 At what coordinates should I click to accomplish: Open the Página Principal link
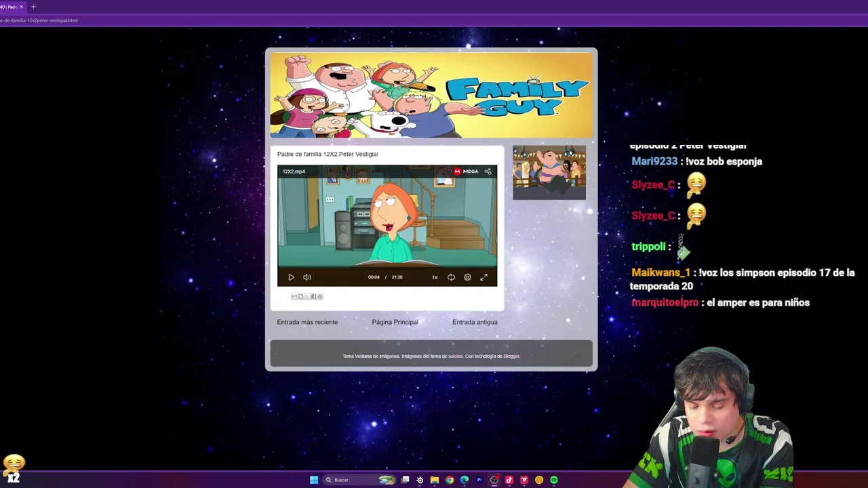click(395, 322)
